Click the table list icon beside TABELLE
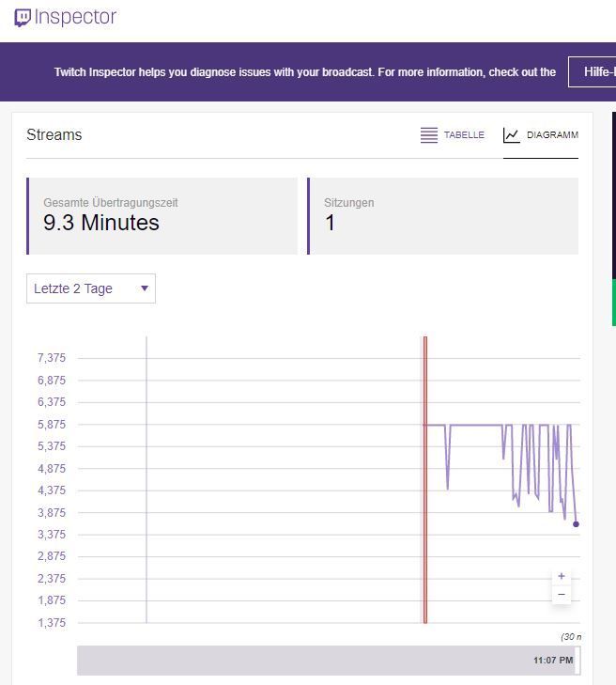This screenshot has height=685, width=616. coord(429,135)
